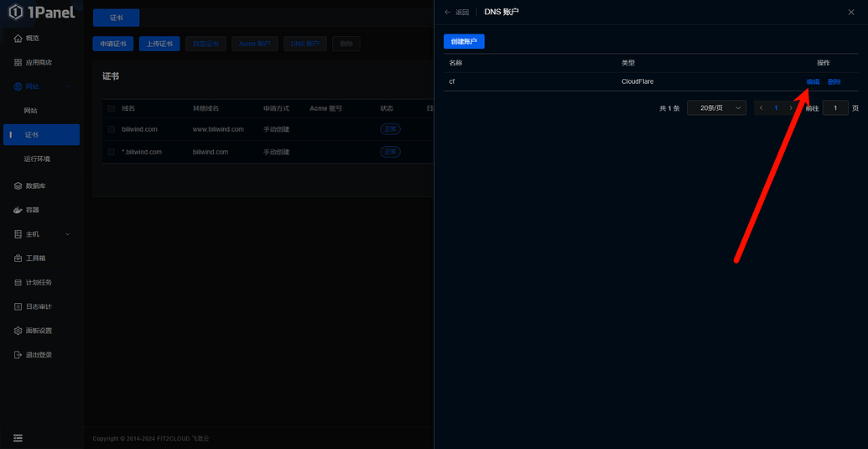Click page number 1 in pagination
Screen dimensions: 868x449
[776, 108]
